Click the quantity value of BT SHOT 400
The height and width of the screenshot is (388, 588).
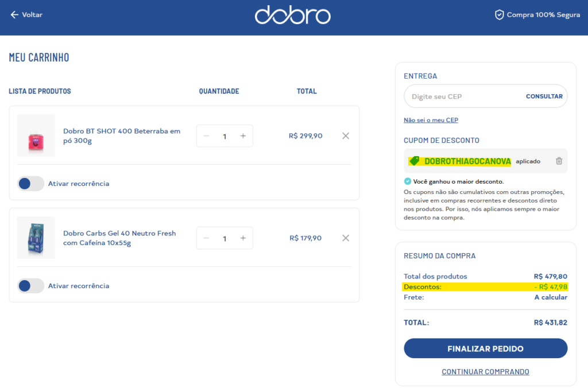(x=225, y=136)
